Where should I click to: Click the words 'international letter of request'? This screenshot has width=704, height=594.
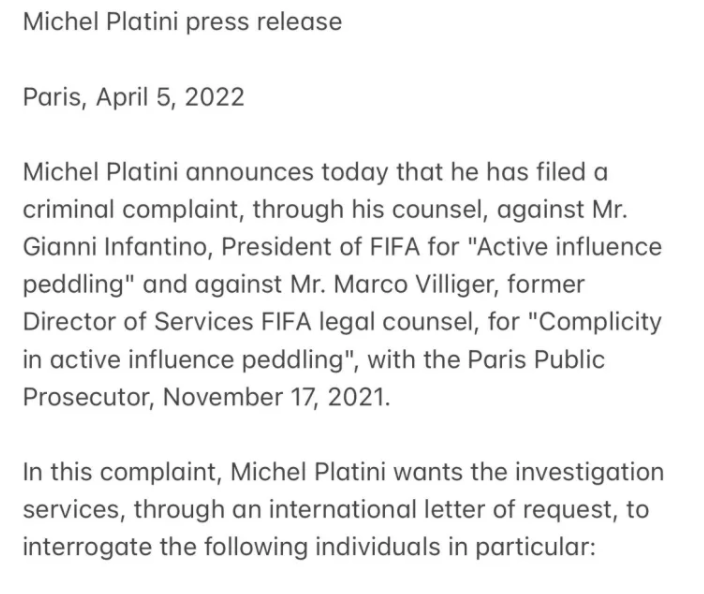pyautogui.click(x=440, y=510)
